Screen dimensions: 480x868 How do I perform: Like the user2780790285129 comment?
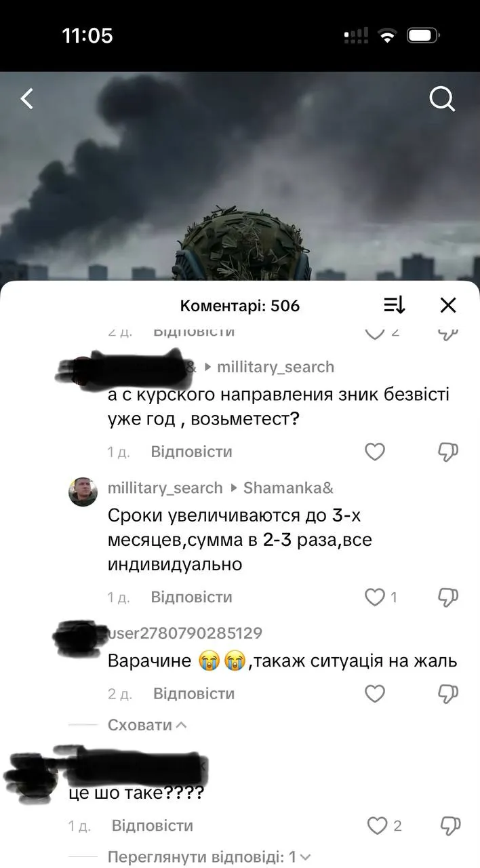[x=375, y=694]
